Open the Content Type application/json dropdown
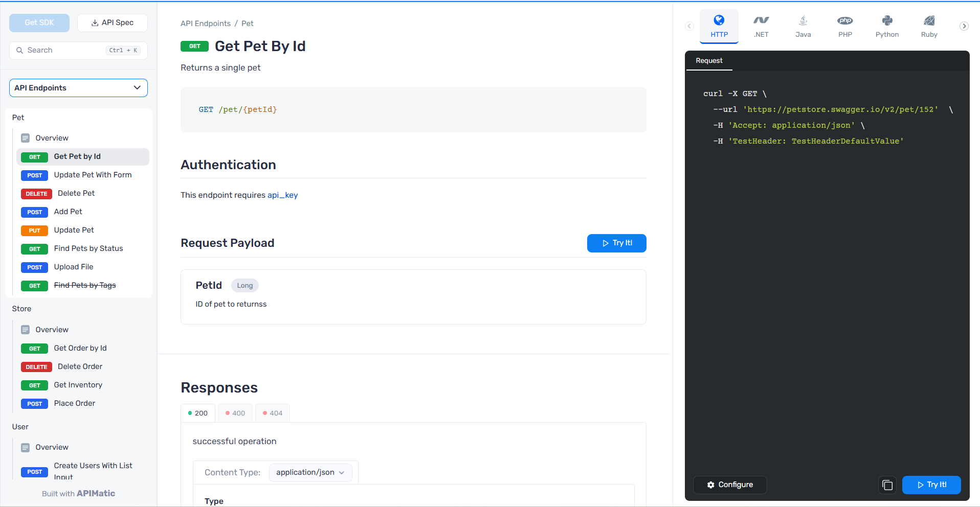Screen dimensions: 980x507 (x=310, y=472)
